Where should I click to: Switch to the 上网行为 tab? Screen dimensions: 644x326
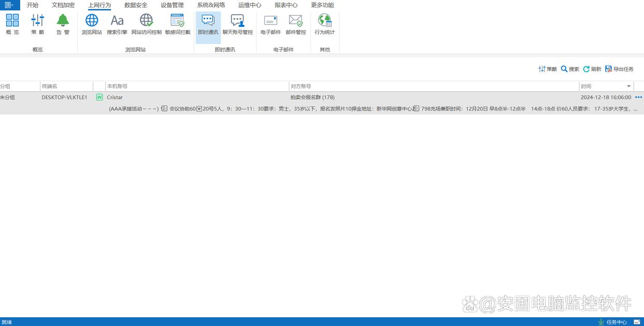100,5
